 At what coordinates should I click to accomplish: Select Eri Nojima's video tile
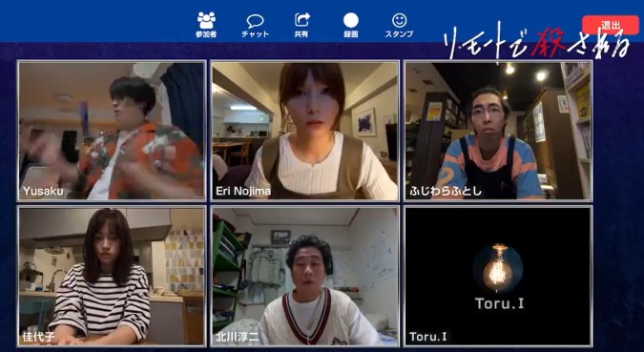(x=304, y=131)
